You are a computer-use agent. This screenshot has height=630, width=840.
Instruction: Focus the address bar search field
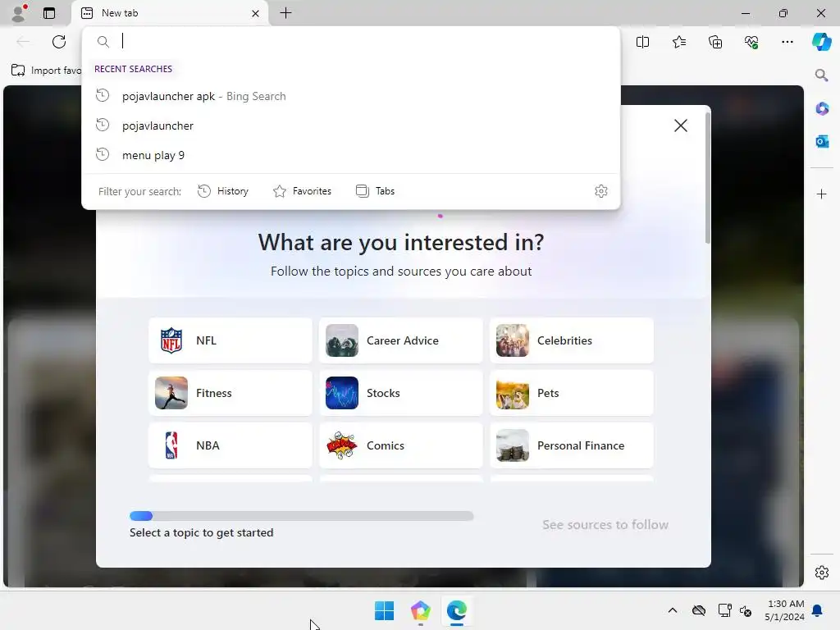351,41
